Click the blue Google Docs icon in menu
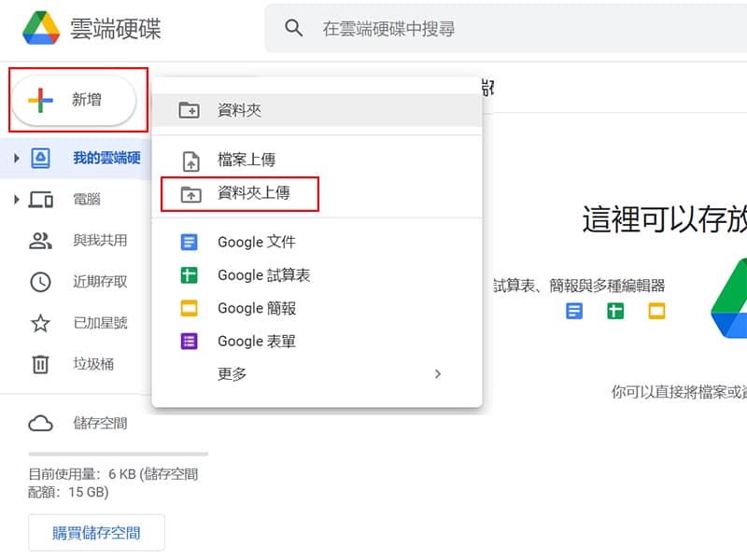The image size is (747, 560). (x=190, y=242)
